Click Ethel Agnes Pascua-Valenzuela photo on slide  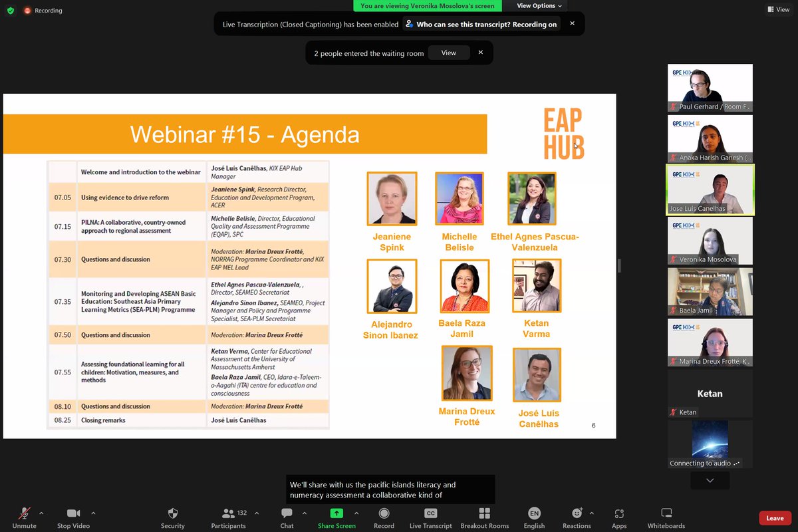(532, 198)
